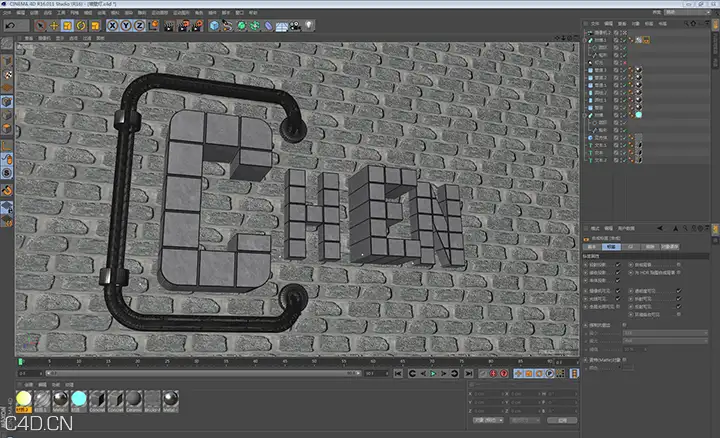The width and height of the screenshot is (720, 438).
Task: Click the circular S icon in the left sidebar
Action: [7, 173]
